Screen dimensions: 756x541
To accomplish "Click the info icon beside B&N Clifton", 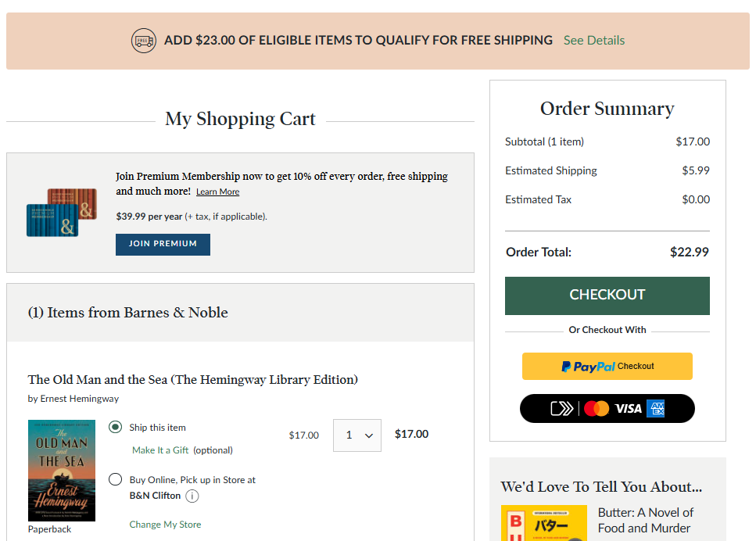I will [x=191, y=496].
